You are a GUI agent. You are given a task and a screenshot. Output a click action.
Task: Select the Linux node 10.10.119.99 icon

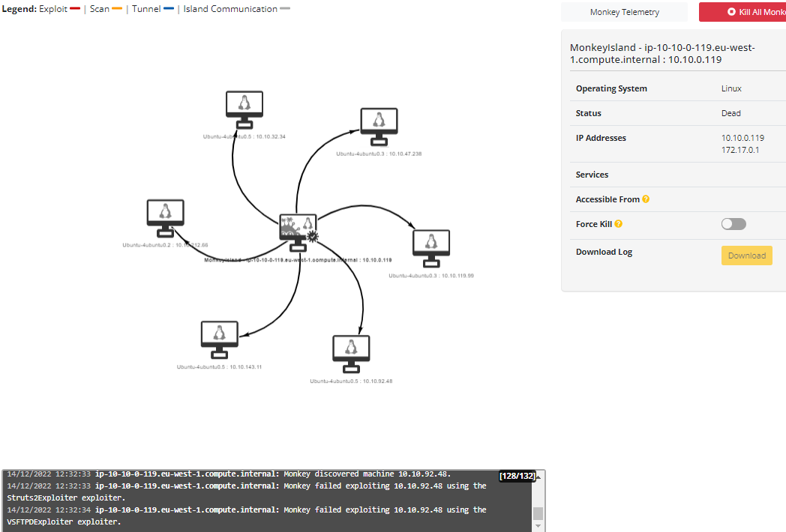431,249
